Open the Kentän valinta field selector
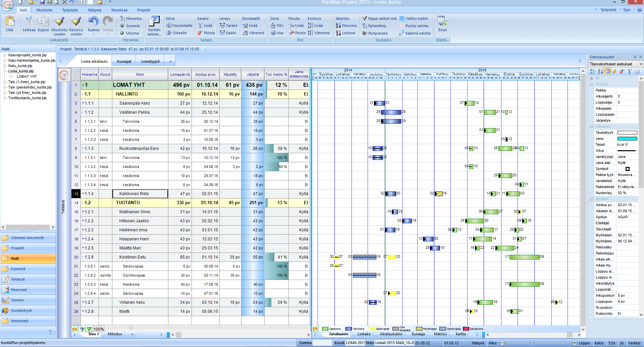This screenshot has width=644, height=347. tap(154, 26)
